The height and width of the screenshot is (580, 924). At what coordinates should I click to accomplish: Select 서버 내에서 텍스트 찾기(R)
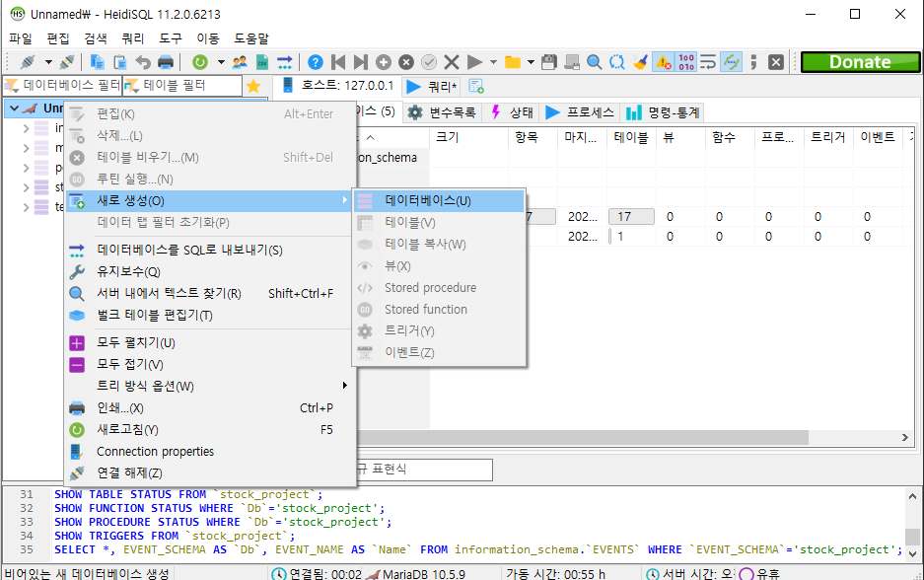[209, 294]
